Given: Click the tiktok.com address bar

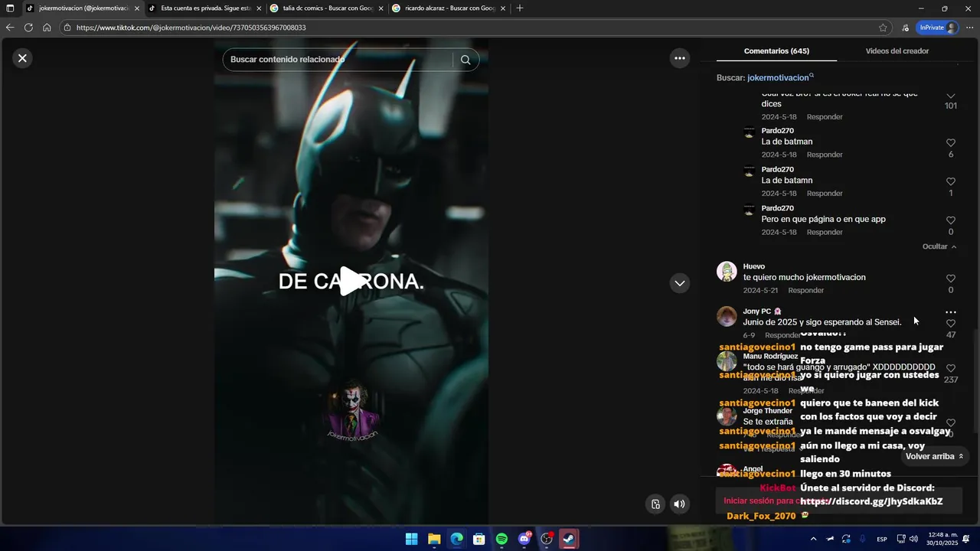Looking at the screenshot, I should [x=475, y=28].
